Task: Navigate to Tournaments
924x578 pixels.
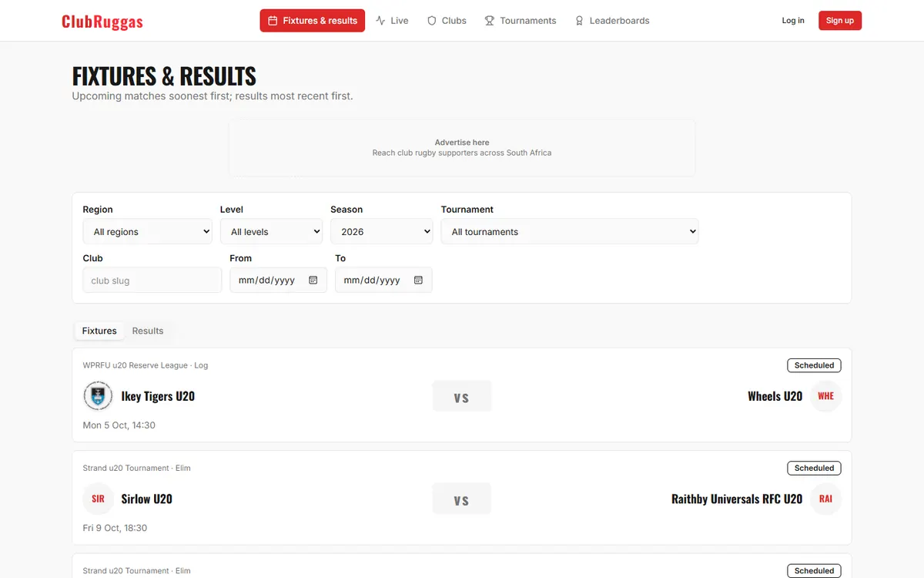Action: [520, 21]
